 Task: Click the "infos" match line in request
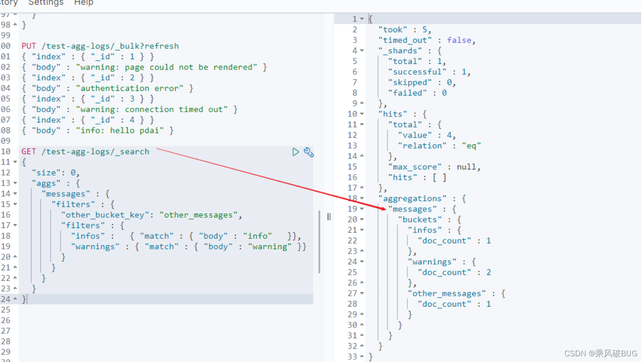(186, 236)
